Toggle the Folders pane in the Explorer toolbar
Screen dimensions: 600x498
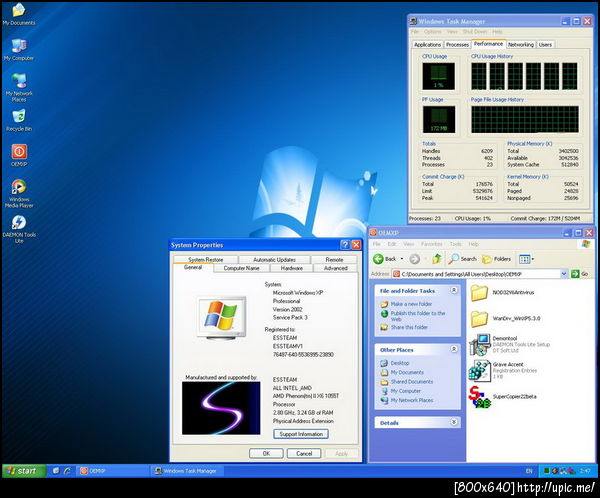[497, 259]
